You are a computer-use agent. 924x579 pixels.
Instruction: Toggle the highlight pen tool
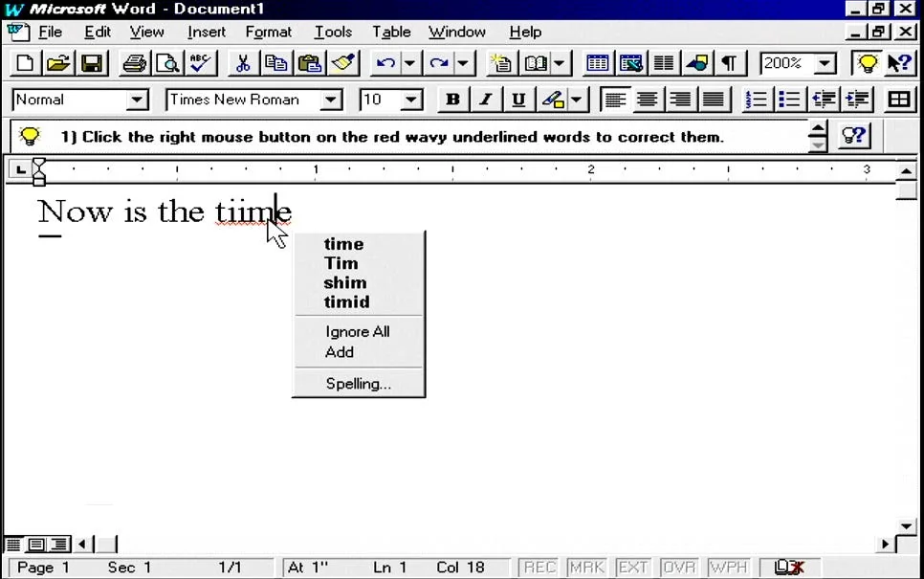pyautogui.click(x=553, y=100)
